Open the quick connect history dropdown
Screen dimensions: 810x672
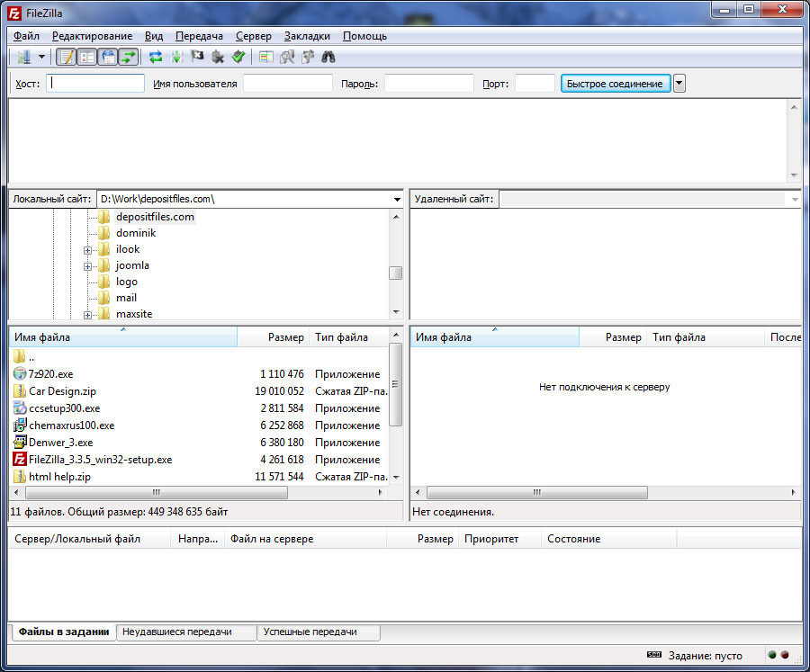[679, 83]
